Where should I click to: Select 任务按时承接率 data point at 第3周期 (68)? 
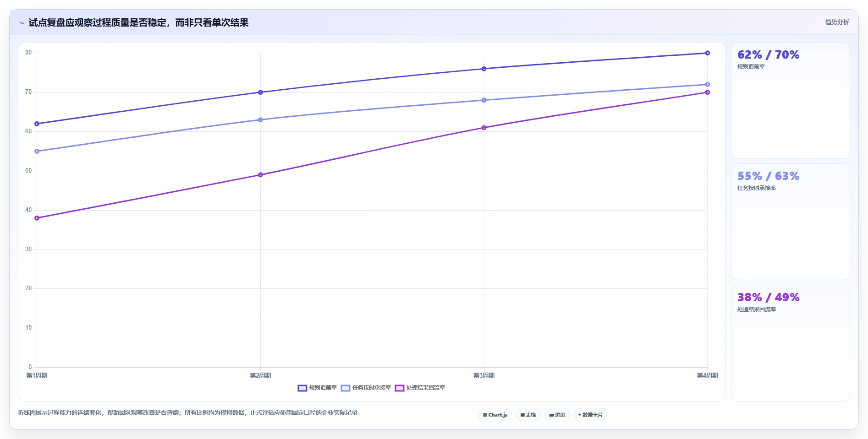pos(484,100)
